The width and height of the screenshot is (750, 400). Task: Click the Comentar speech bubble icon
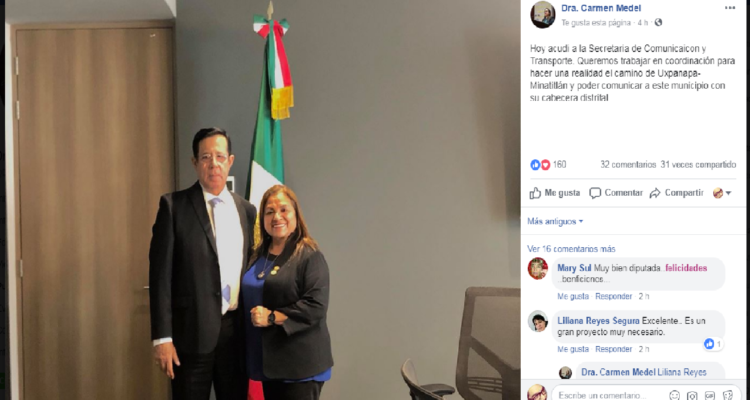[595, 193]
